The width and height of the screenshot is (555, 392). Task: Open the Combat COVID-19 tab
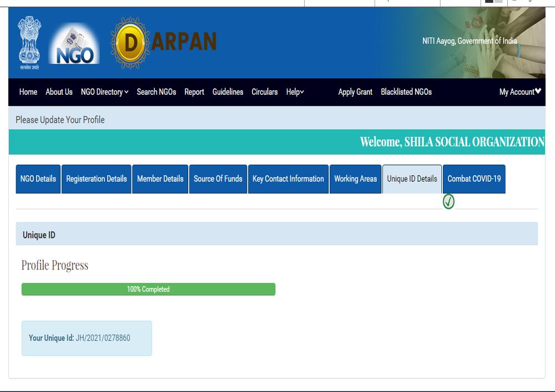coord(474,179)
